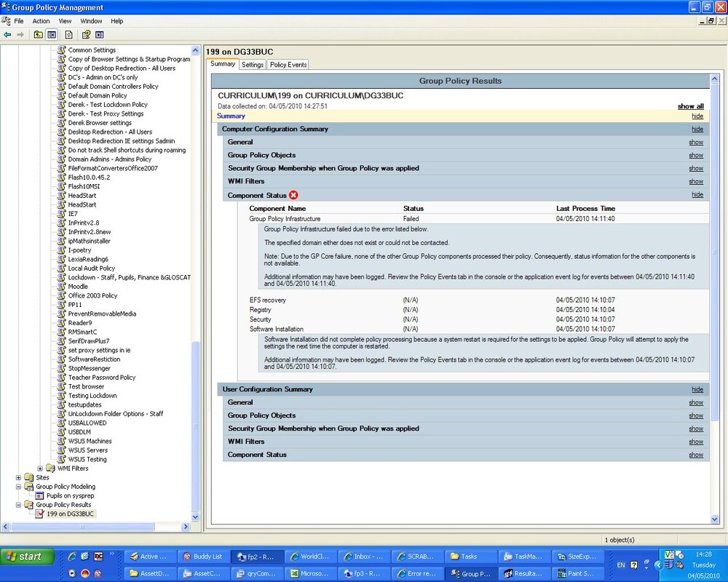Click the red Component Status error icon
The width and height of the screenshot is (728, 582).
[x=293, y=196]
